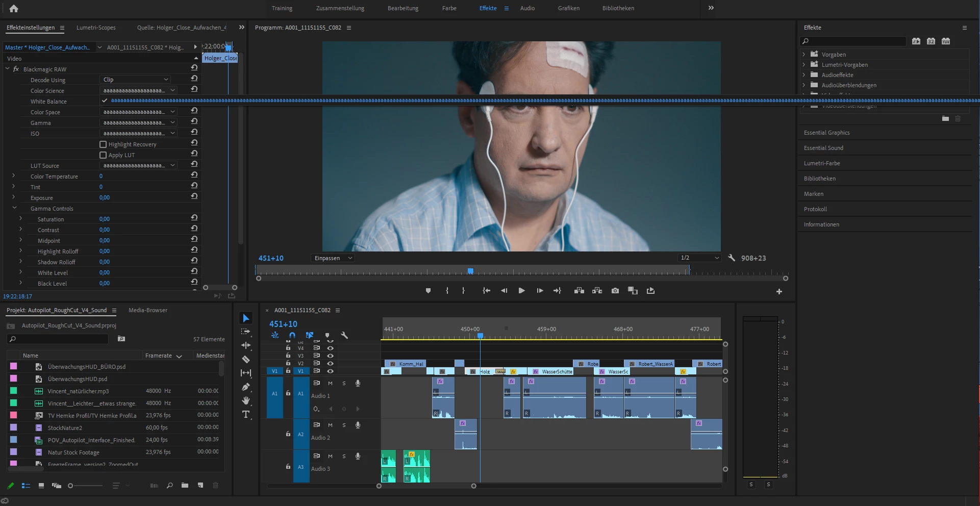Switch to the Farbe workspace

pyautogui.click(x=449, y=8)
